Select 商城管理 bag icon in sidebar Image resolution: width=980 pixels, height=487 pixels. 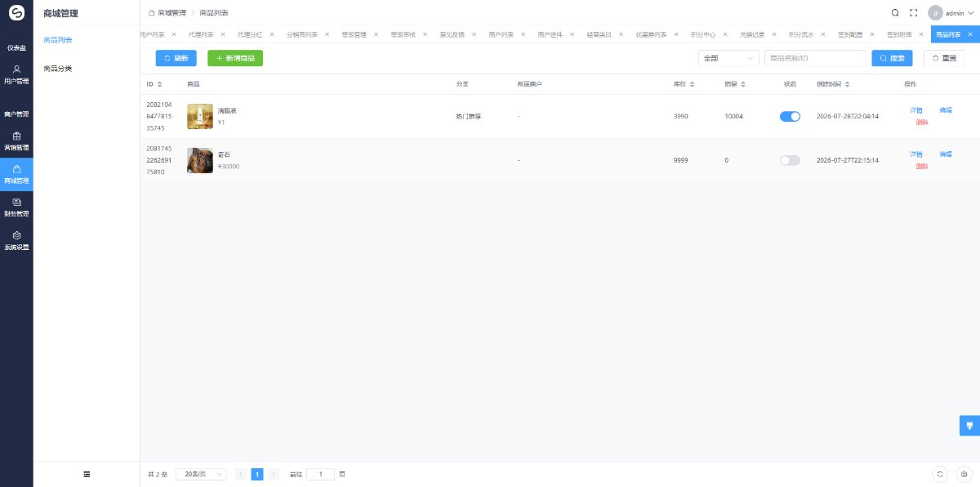point(16,168)
